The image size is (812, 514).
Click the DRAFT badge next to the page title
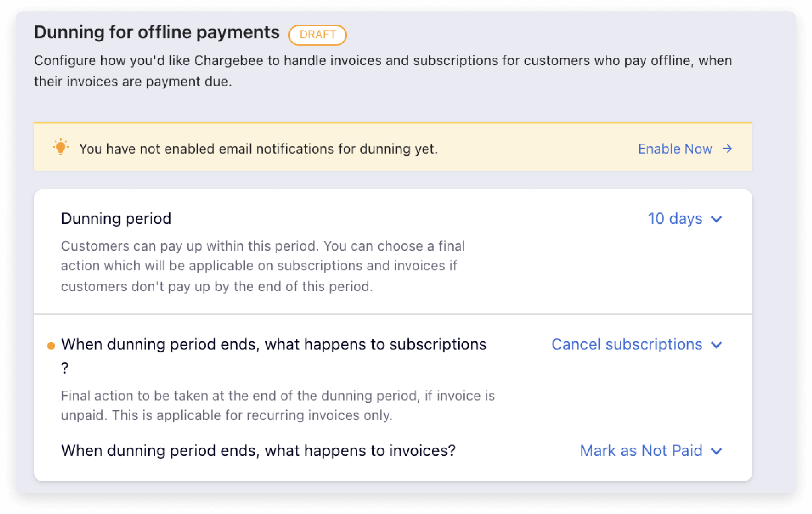pos(317,35)
